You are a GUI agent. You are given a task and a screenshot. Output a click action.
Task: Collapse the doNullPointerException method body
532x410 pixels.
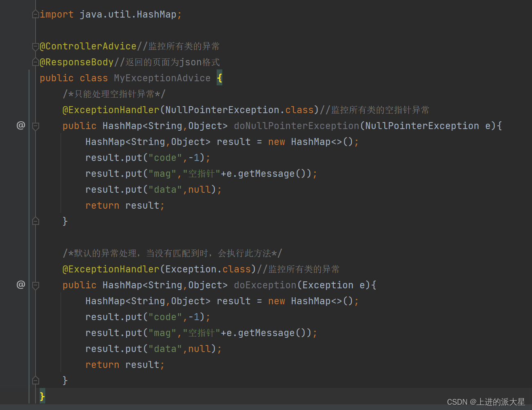(x=35, y=126)
